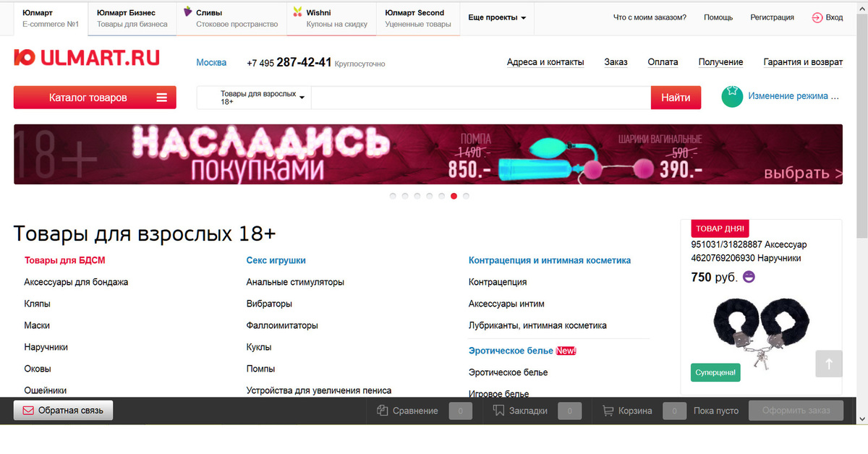Viewport: 868px width, 454px height.
Task: Click the bookmarks Закладки icon
Action: coord(498,411)
